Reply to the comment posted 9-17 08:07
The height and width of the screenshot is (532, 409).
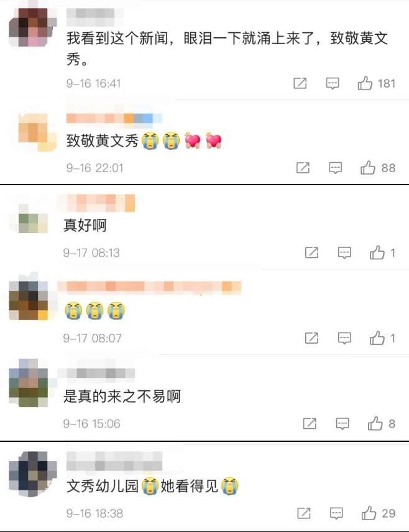click(x=344, y=338)
